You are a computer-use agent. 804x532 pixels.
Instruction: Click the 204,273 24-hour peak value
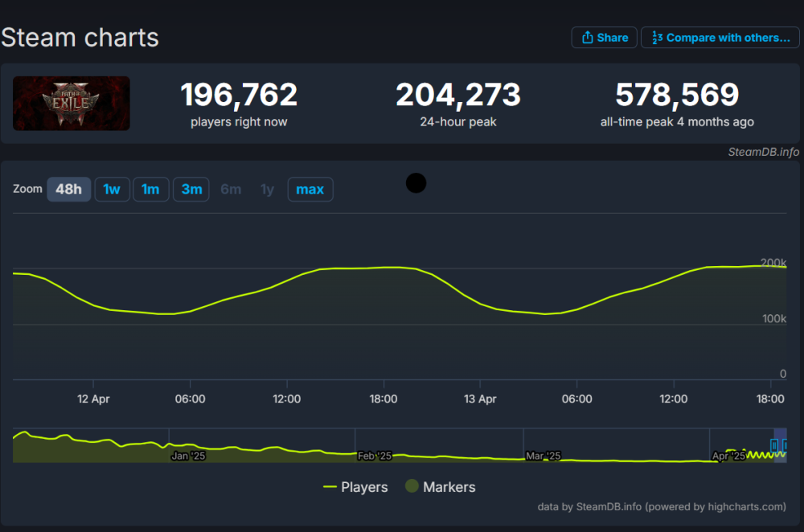tap(458, 95)
